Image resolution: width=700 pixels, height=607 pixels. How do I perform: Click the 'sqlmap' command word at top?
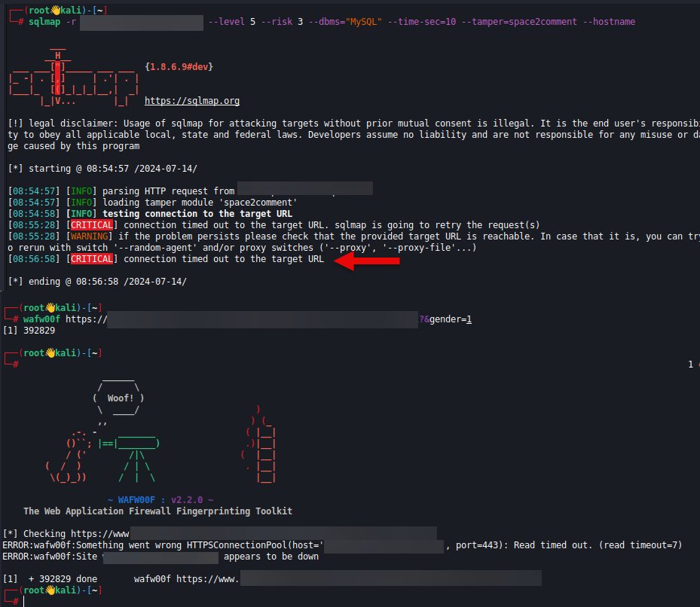(x=44, y=21)
